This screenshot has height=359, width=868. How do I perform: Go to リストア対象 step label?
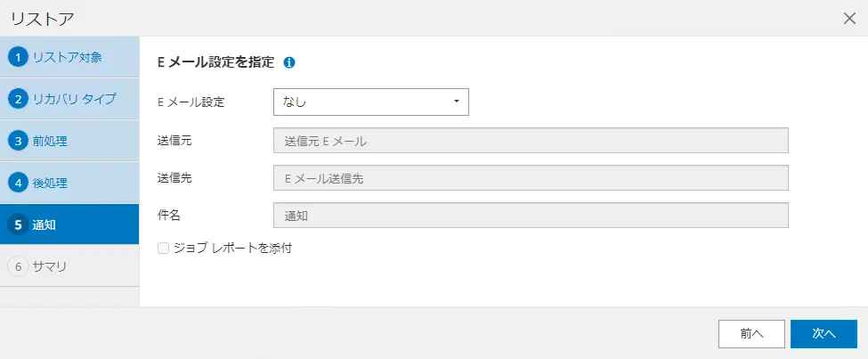[x=68, y=57]
